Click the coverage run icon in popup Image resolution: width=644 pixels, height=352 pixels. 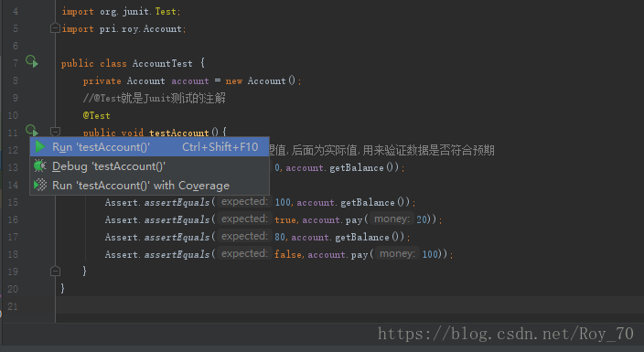pyautogui.click(x=40, y=186)
